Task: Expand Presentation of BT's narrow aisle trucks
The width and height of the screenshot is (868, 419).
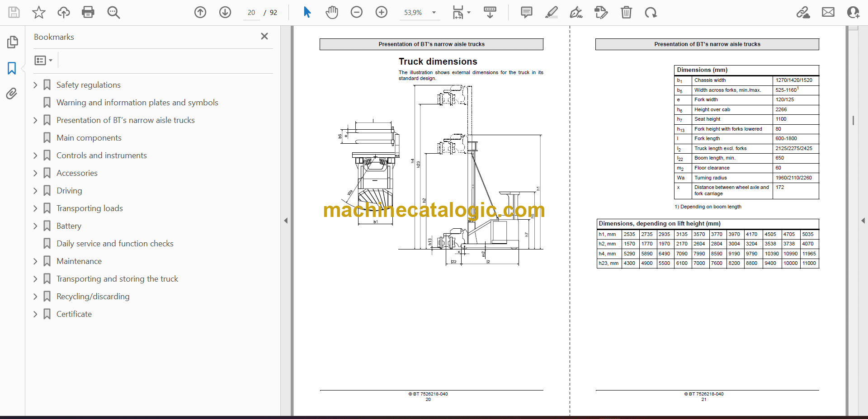Action: (35, 120)
